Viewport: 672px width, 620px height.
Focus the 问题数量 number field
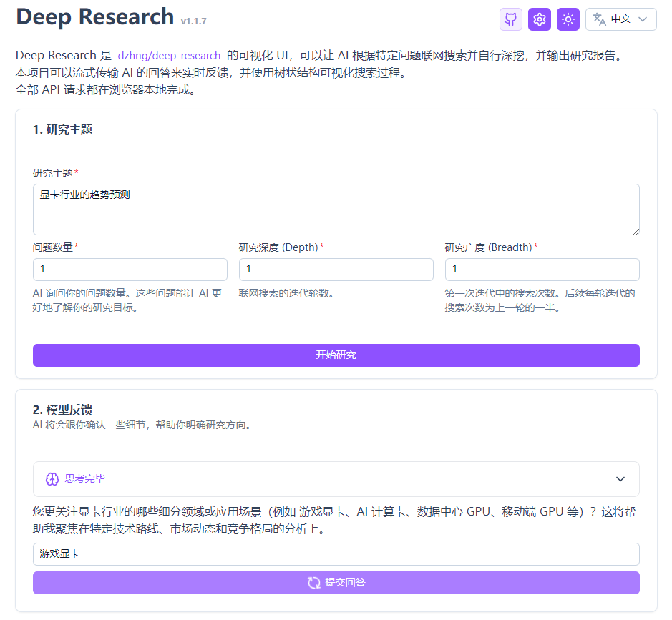[130, 270]
